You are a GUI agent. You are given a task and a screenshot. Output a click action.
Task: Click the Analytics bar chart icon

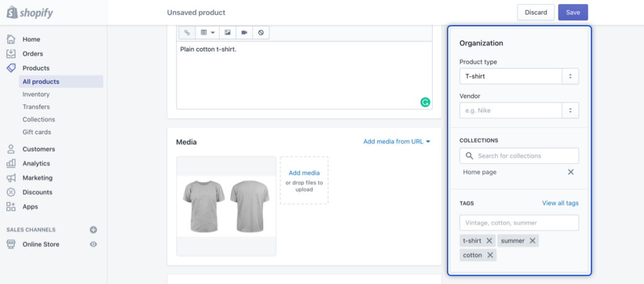(11, 163)
